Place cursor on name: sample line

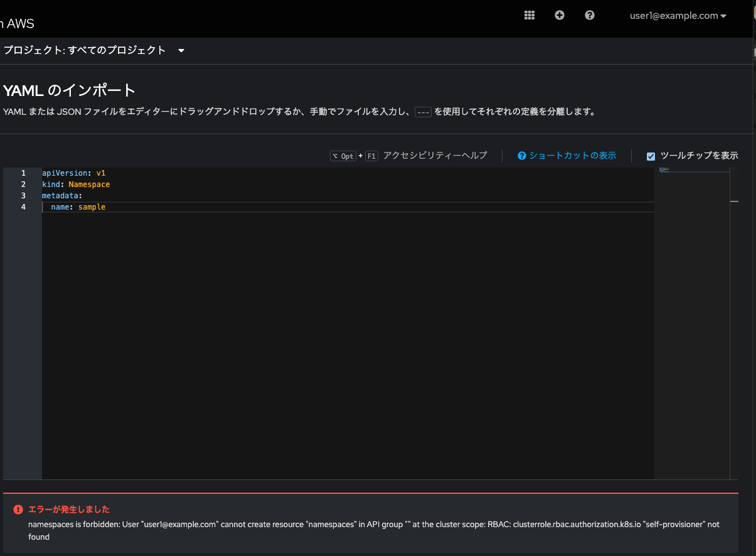tap(78, 207)
